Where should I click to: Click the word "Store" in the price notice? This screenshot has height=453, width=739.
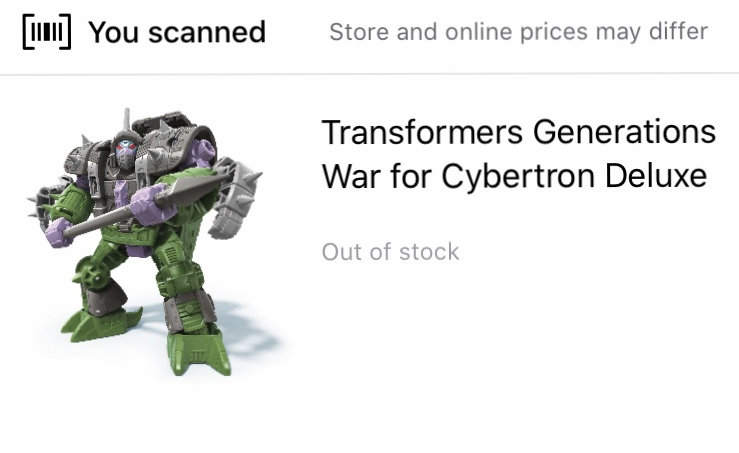point(359,32)
